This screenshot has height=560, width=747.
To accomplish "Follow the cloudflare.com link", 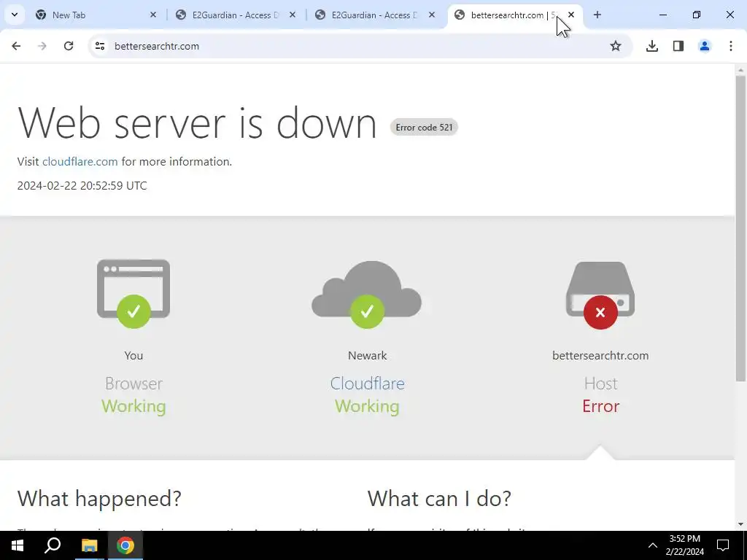I will tap(80, 161).
